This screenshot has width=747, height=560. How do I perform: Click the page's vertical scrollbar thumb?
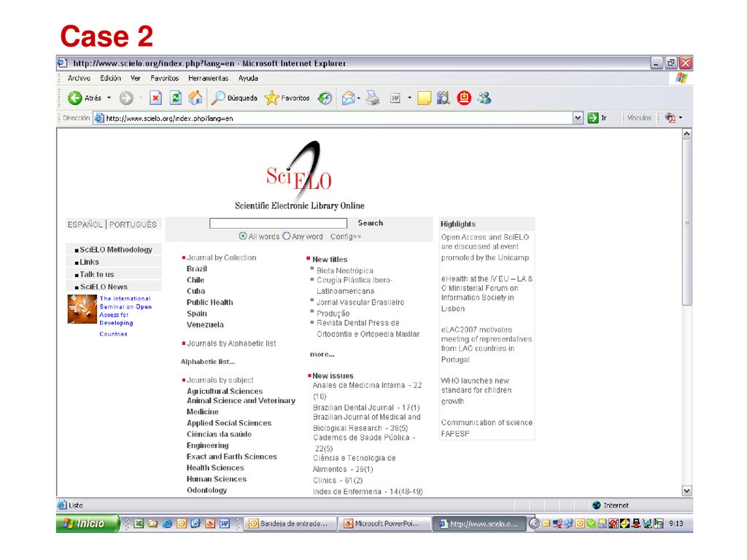(686, 222)
